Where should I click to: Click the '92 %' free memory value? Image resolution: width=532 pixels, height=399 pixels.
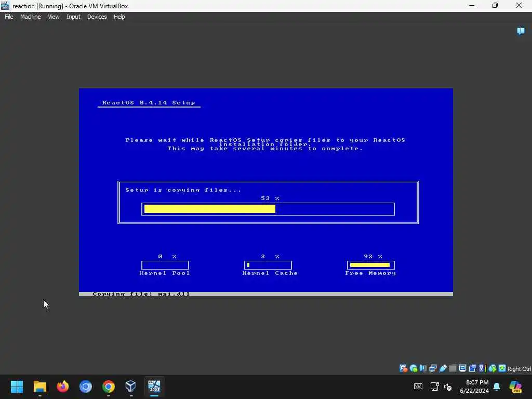373,257
